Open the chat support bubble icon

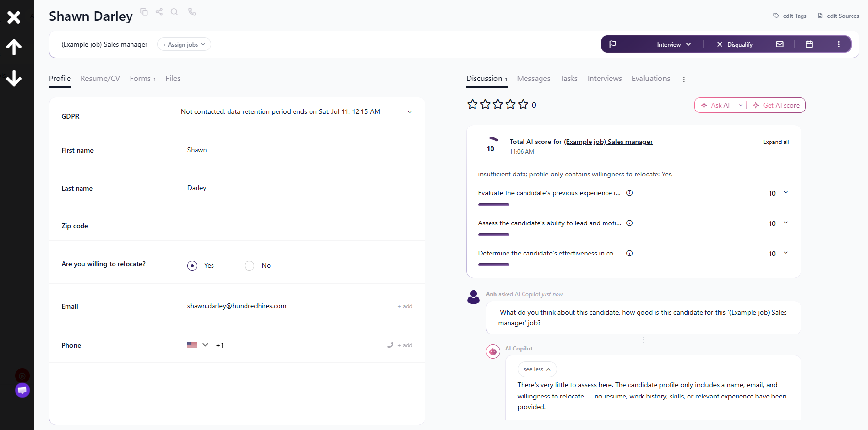[x=22, y=390]
